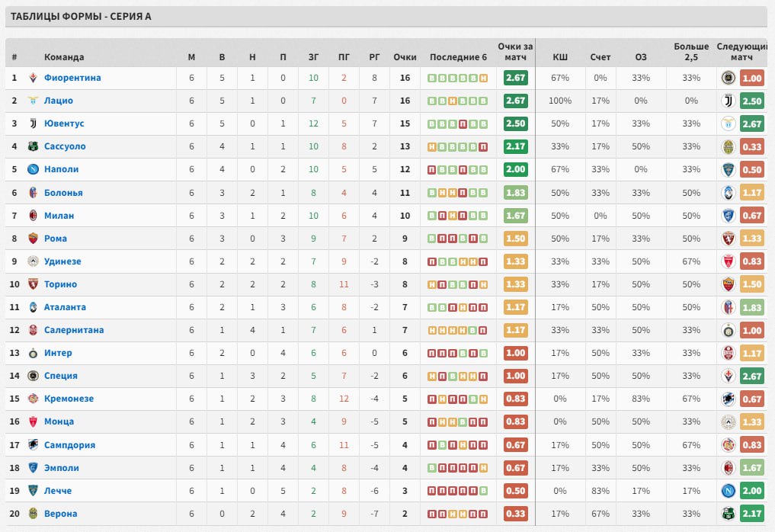
Task: Click the Napoli crest beside Наполи
Action: (33, 169)
